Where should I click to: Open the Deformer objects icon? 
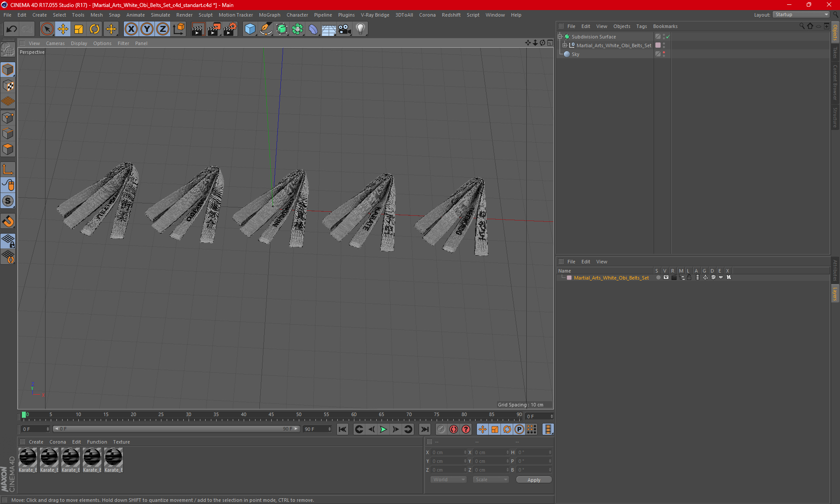[x=313, y=29]
